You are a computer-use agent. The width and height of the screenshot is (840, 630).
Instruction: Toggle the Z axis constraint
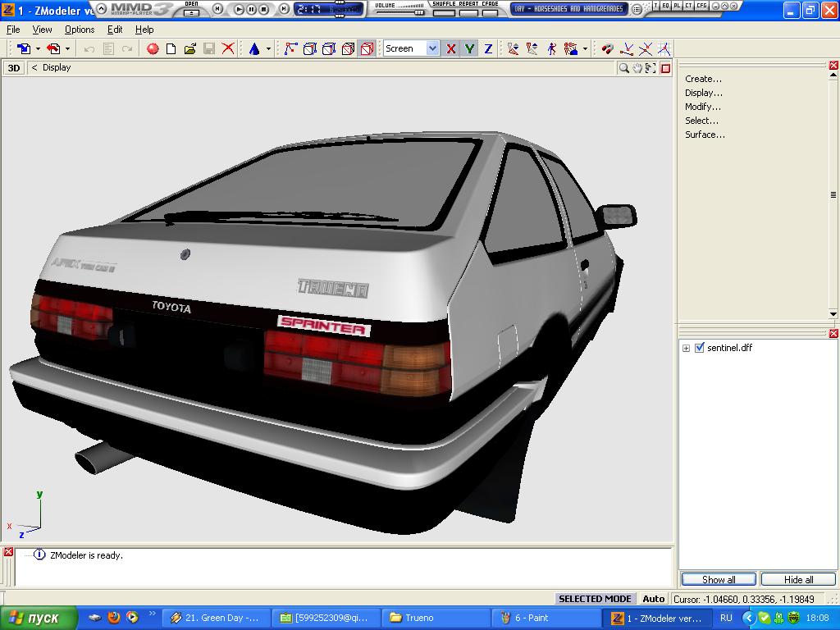[x=488, y=49]
